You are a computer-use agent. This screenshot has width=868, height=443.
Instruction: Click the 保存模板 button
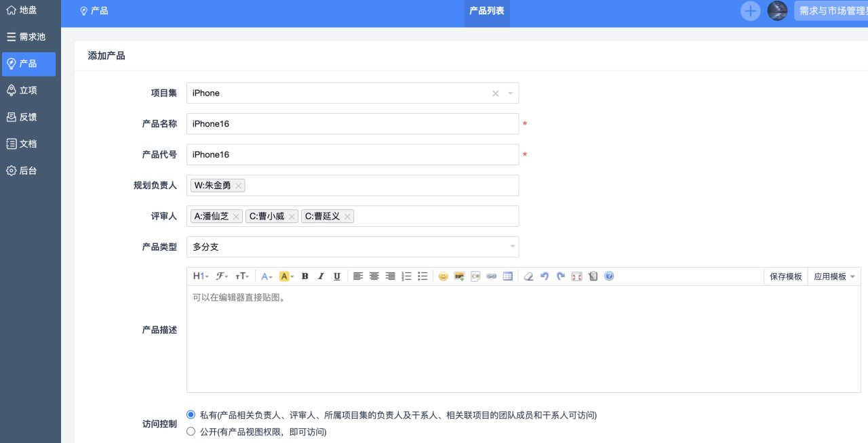785,276
